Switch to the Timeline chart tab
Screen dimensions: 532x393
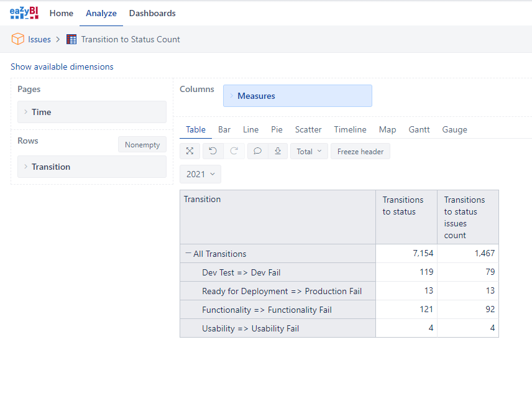[350, 129]
